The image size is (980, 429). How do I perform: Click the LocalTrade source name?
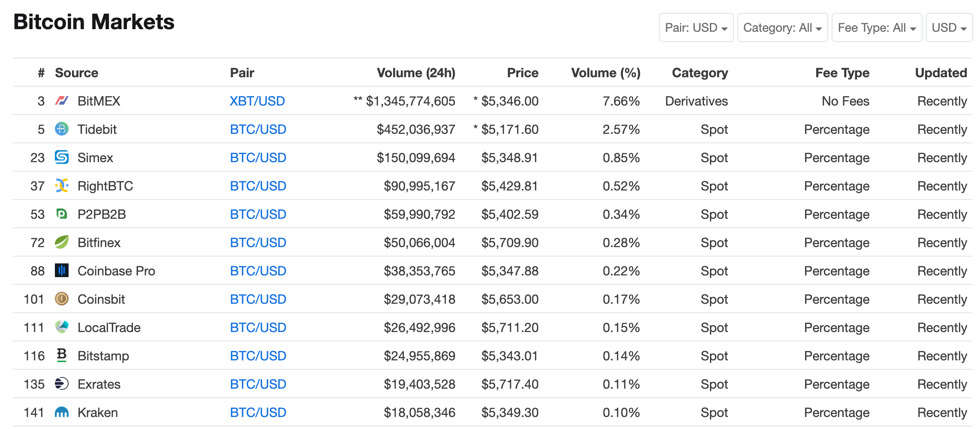(x=109, y=327)
